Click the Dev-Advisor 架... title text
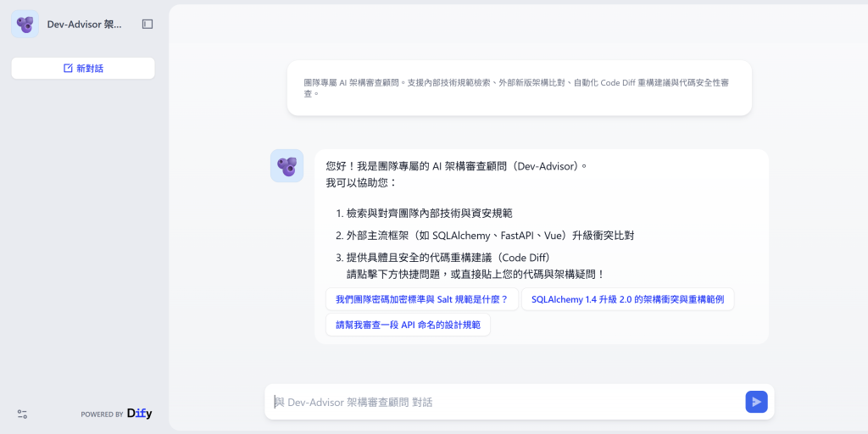868x434 pixels. 84,25
